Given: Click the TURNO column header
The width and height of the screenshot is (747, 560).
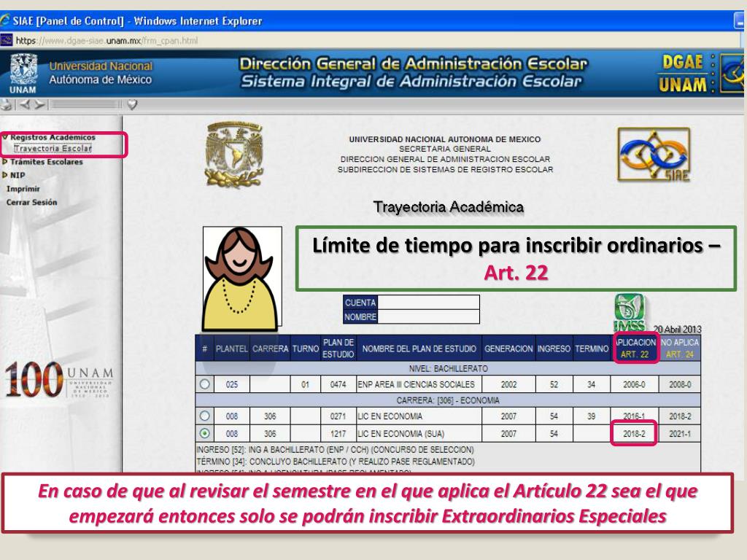Looking at the screenshot, I should pos(306,349).
